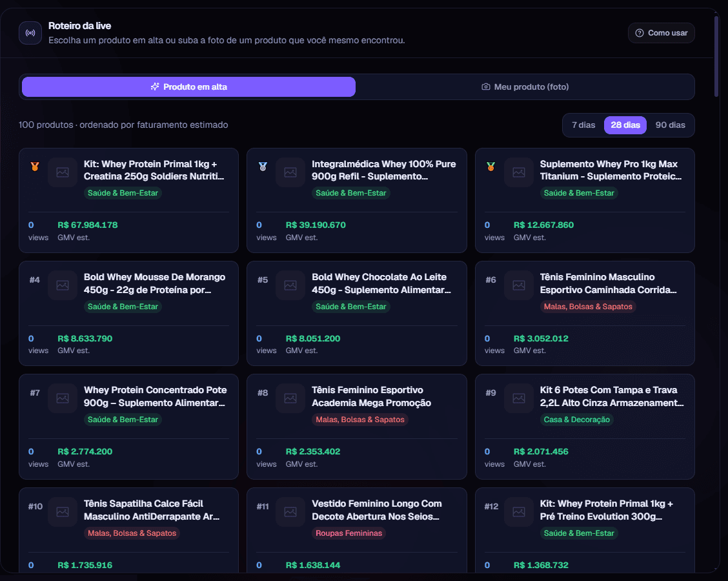The height and width of the screenshot is (581, 728).
Task: Open Kit 6 Potes Com Tampa e Trava title
Action: [611, 396]
